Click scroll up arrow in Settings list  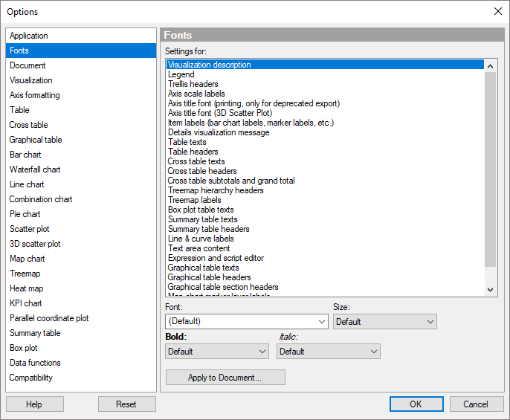(490, 65)
